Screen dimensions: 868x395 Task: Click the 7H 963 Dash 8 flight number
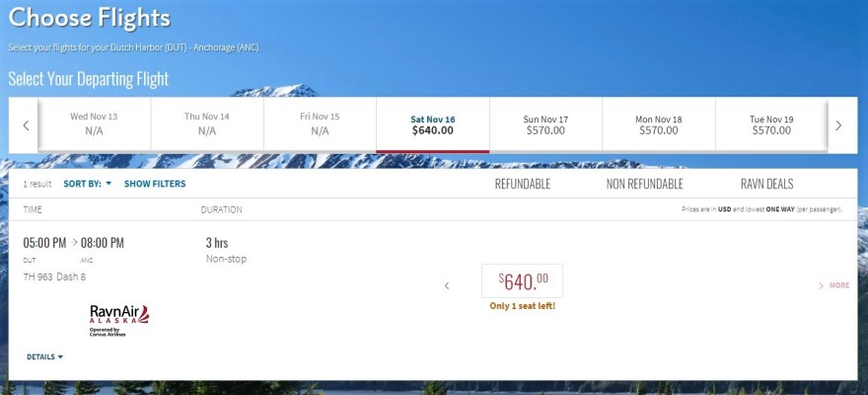point(54,276)
